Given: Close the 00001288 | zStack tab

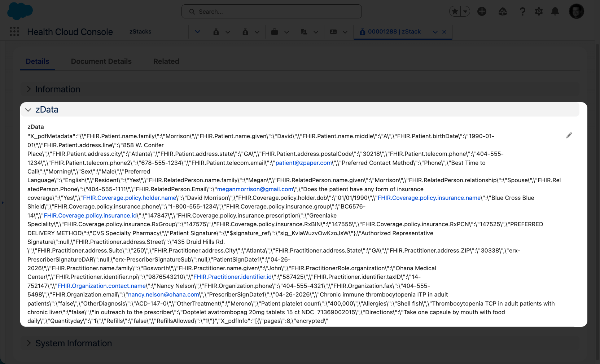Looking at the screenshot, I should [444, 32].
